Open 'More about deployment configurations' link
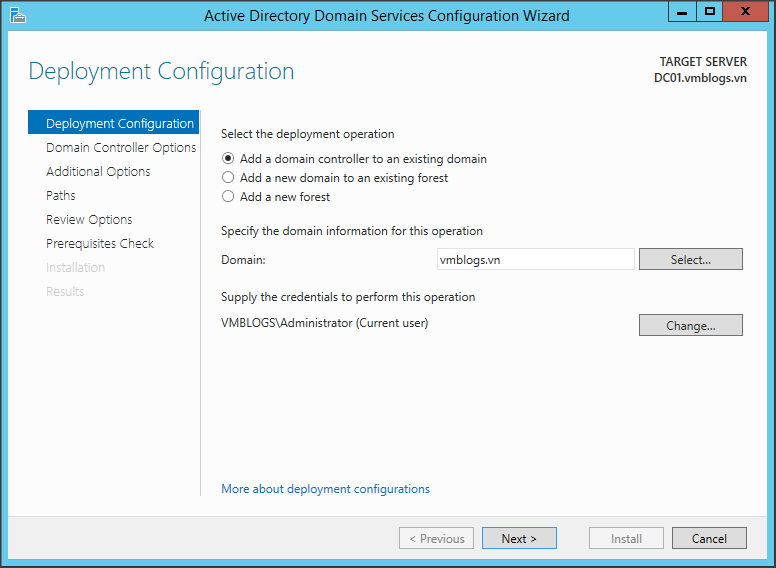Viewport: 776px width, 568px height. tap(325, 489)
